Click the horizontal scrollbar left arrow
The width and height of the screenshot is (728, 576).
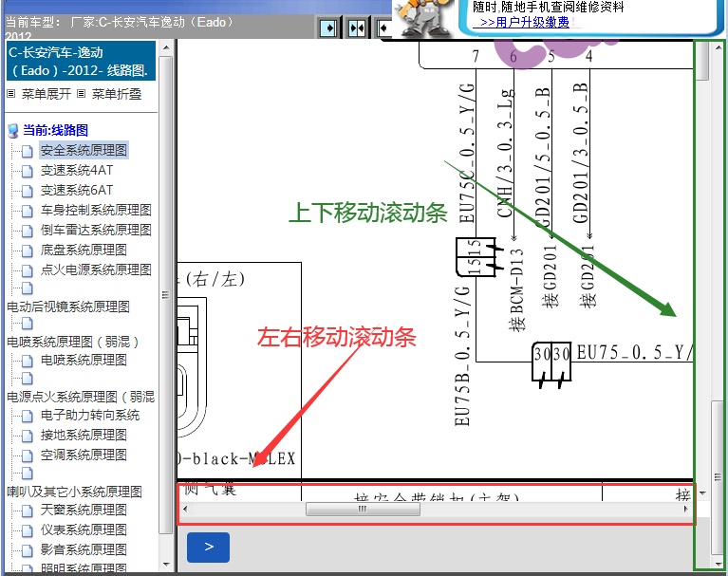[185, 509]
